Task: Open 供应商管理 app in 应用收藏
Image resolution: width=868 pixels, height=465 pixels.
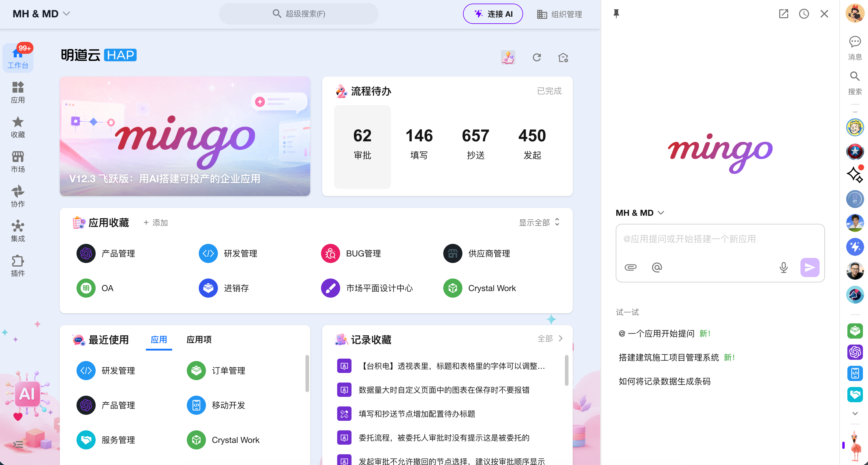Action: coord(476,253)
